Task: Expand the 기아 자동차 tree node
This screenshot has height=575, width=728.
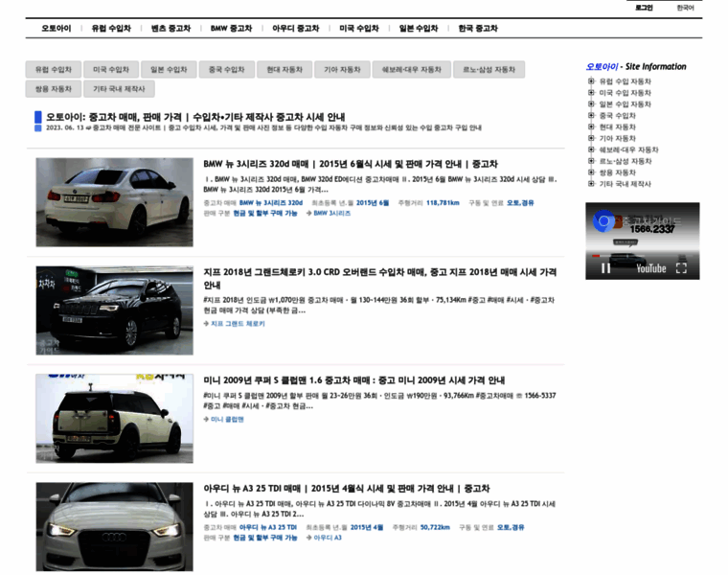Action: [591, 138]
